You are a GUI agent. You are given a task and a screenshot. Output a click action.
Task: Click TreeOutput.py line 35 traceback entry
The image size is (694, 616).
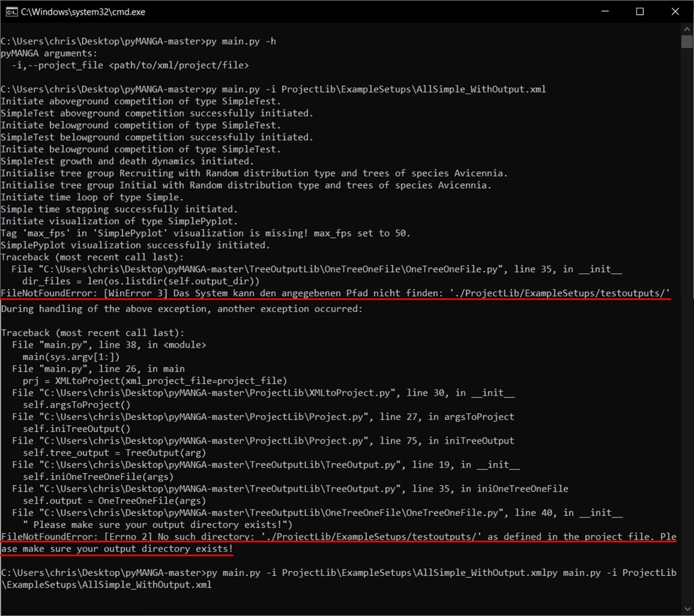pos(290,489)
